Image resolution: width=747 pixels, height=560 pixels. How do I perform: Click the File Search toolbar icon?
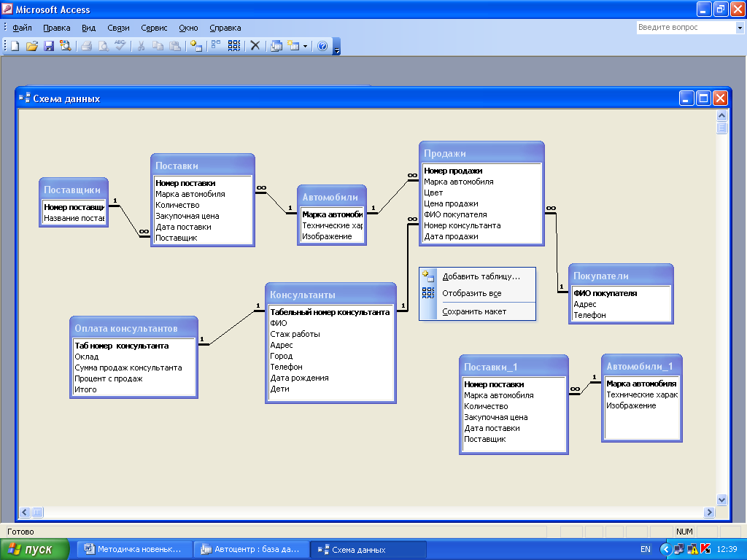tap(65, 46)
